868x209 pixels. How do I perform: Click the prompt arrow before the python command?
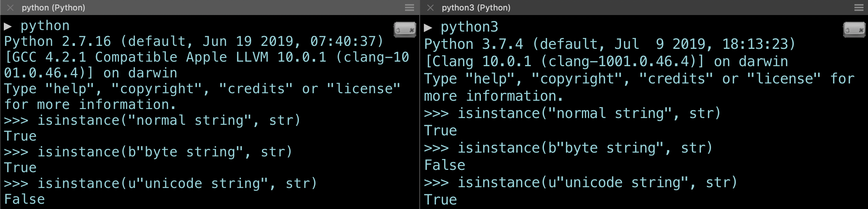(x=8, y=26)
